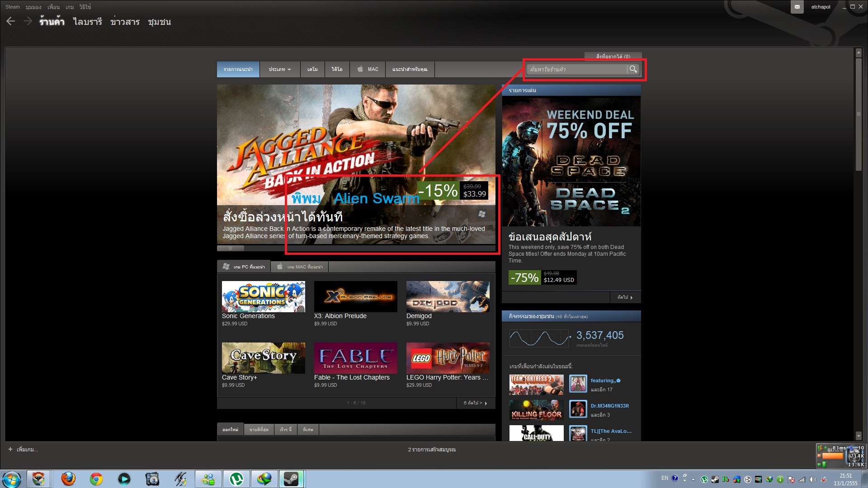Open the friend avatar beside TL|[The AvaLo...
Image resolution: width=868 pixels, height=488 pixels.
(578, 433)
